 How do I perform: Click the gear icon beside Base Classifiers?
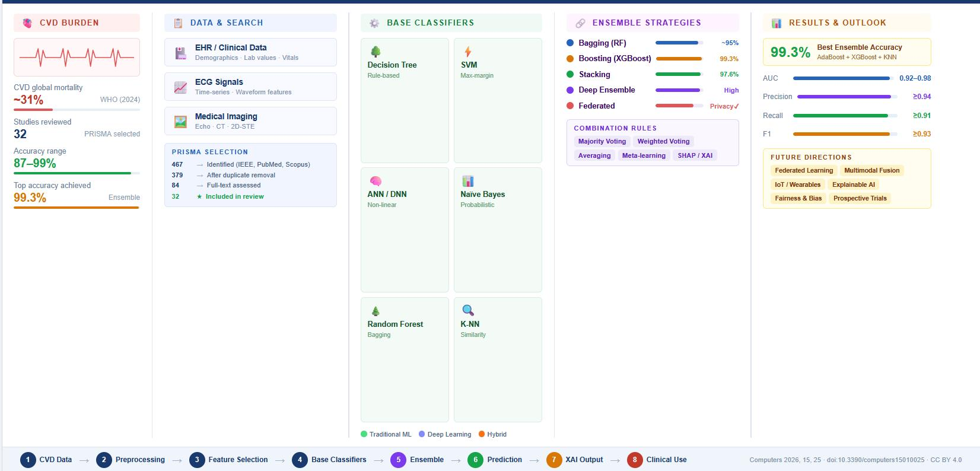(374, 23)
